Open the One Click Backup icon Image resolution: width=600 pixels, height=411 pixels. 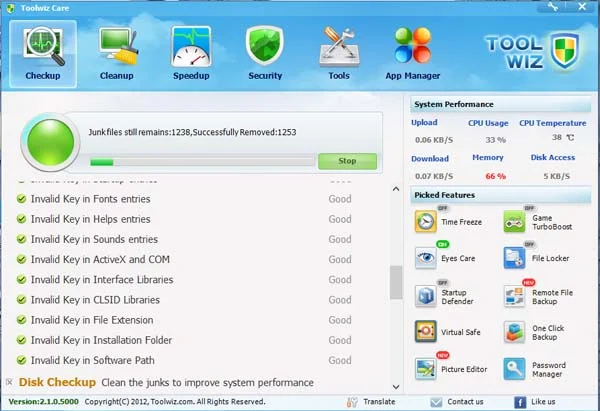[x=514, y=331]
